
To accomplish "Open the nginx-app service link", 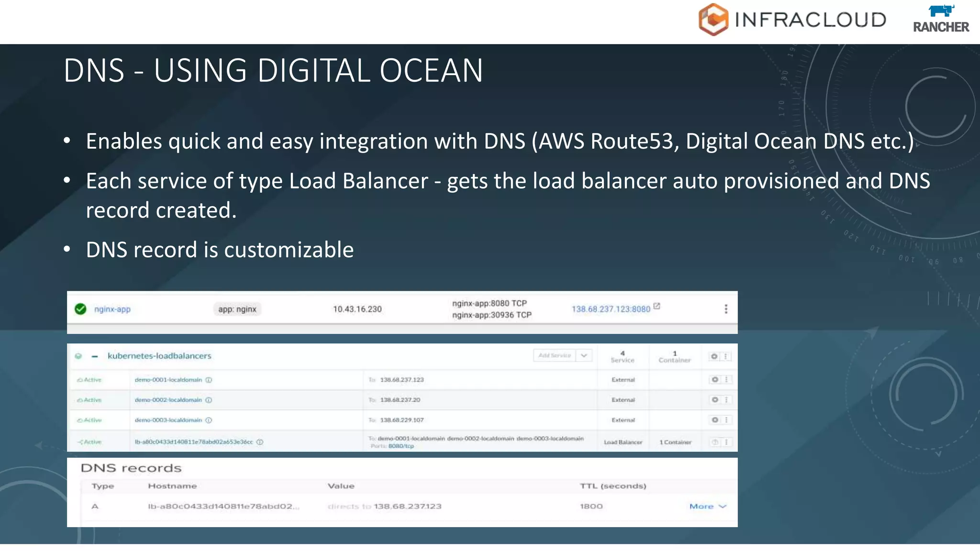I will [x=112, y=309].
